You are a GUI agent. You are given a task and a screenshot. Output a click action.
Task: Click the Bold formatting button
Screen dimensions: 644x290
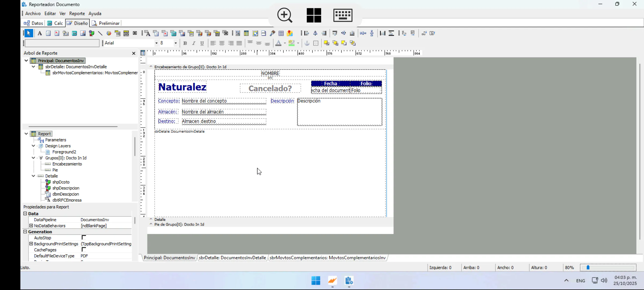click(185, 43)
